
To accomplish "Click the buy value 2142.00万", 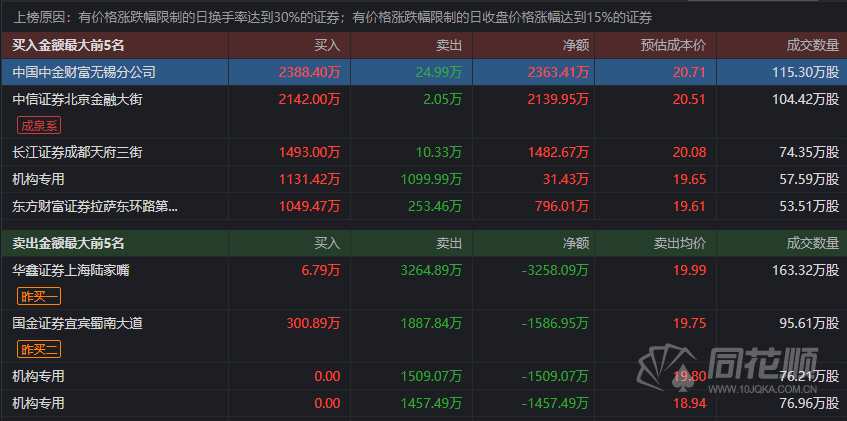I will click(x=310, y=99).
